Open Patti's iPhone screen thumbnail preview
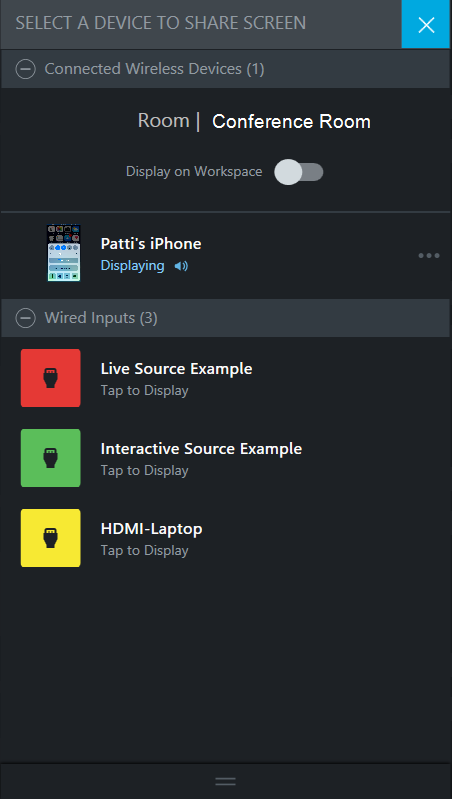The height and width of the screenshot is (799, 452). click(x=64, y=253)
